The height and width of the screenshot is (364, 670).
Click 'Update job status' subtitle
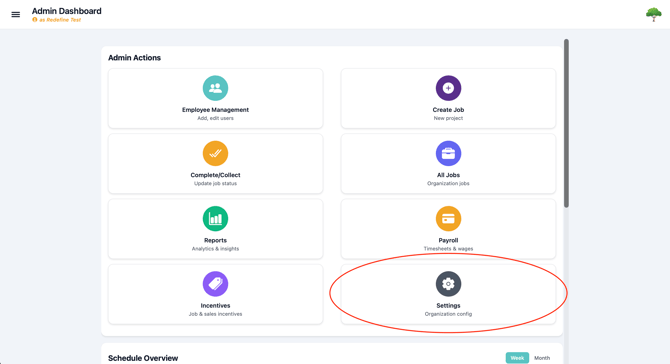[x=215, y=184]
